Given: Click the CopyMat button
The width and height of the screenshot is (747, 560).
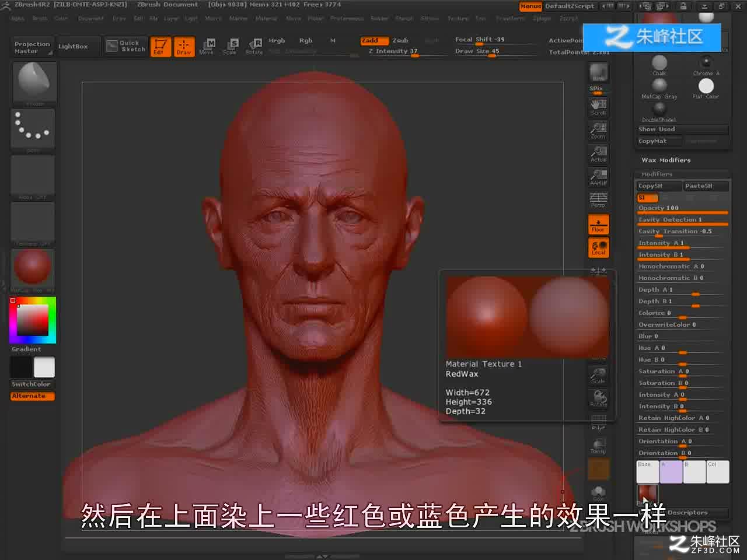Looking at the screenshot, I should tap(659, 141).
